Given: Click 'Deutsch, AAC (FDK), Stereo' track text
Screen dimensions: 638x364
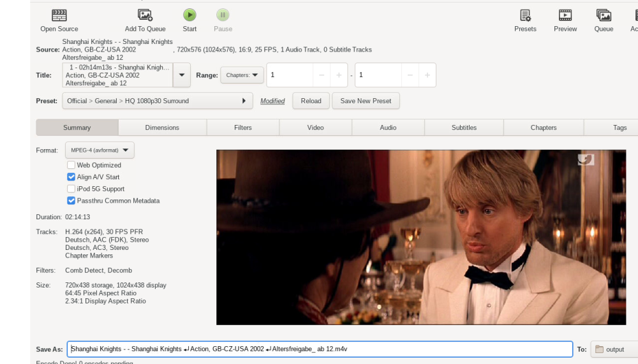Looking at the screenshot, I should pos(107,240).
